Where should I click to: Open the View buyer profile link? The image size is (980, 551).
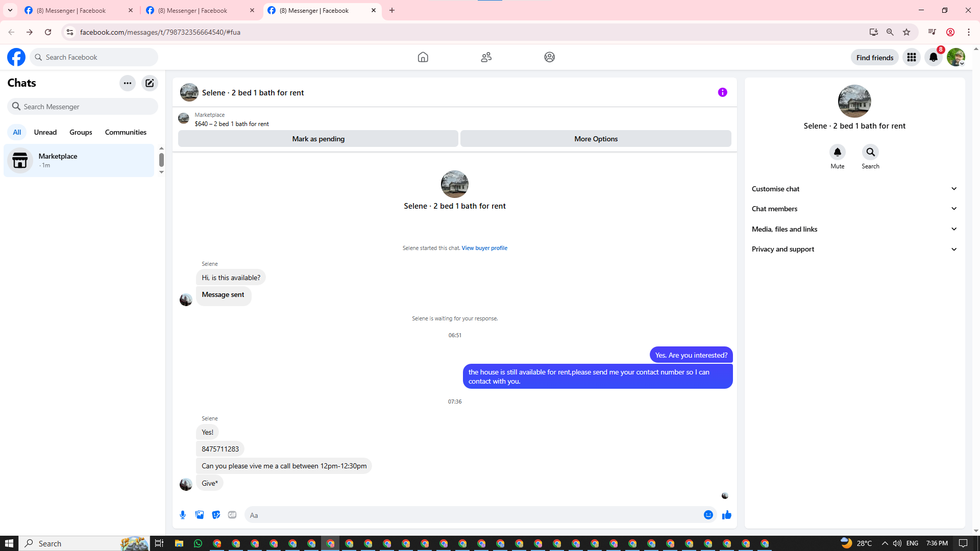[484, 248]
